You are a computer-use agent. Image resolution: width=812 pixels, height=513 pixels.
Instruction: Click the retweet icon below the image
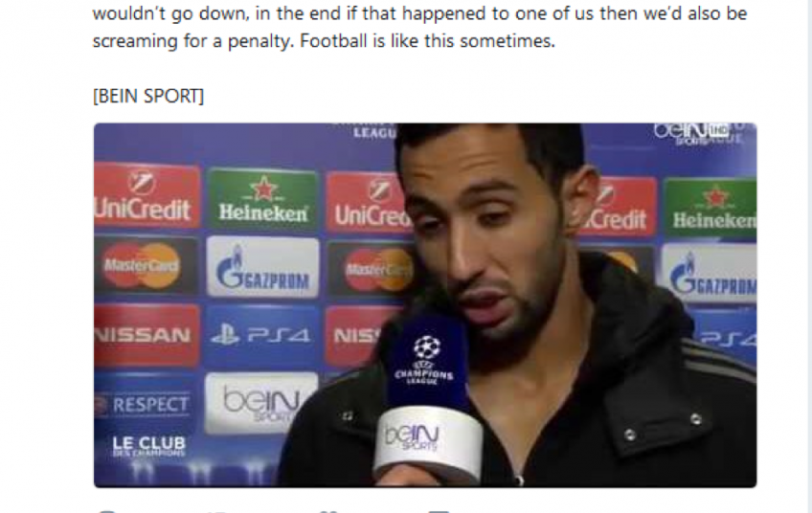point(218,511)
